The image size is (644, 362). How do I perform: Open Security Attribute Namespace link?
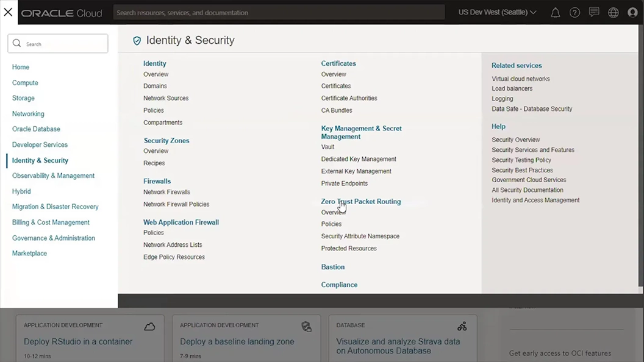[x=360, y=236]
